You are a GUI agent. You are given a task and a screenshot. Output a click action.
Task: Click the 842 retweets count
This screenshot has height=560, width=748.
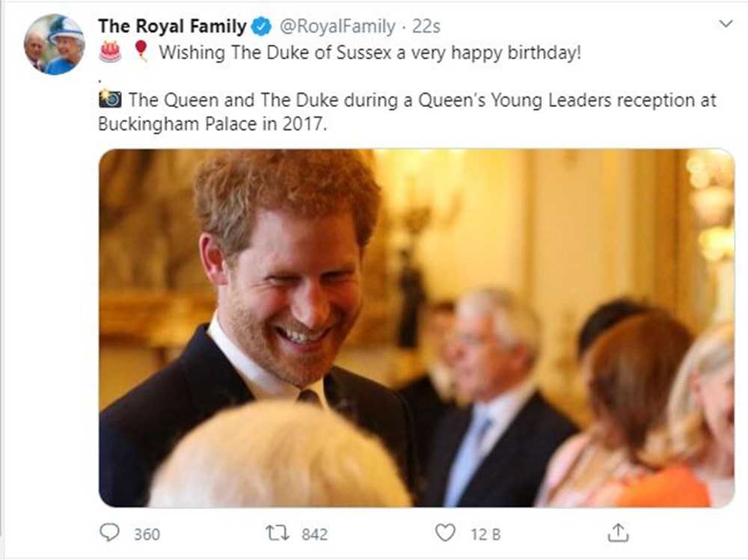point(314,534)
